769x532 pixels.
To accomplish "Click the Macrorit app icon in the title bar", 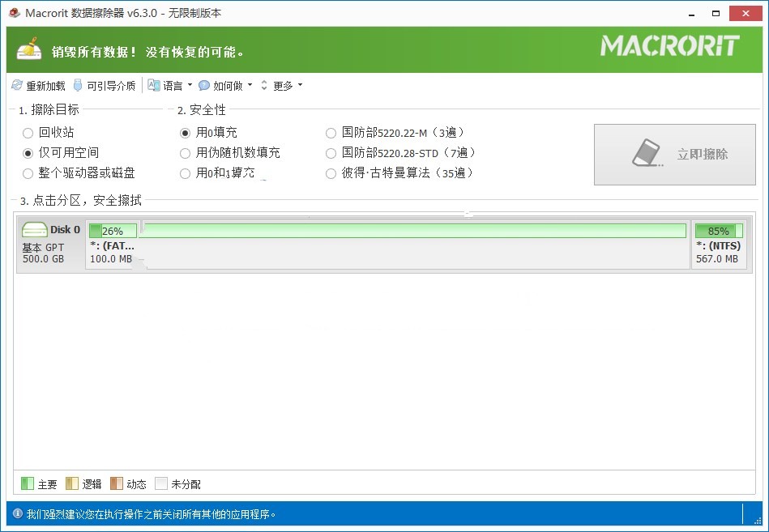I will 15,13.
